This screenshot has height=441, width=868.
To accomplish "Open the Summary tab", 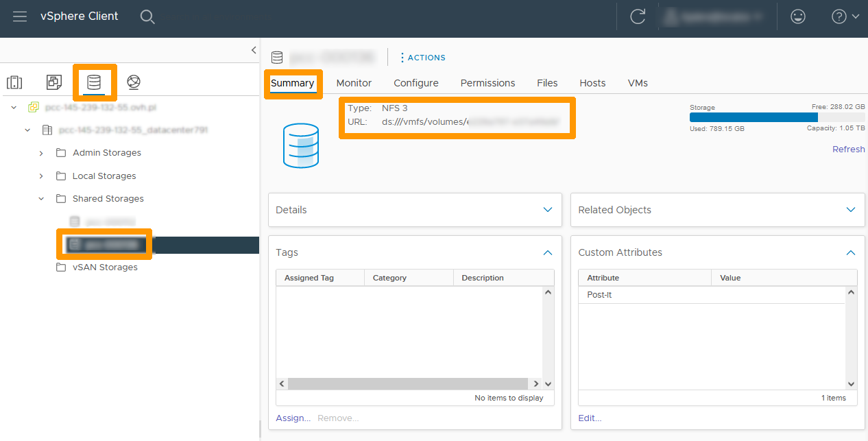I will [292, 83].
